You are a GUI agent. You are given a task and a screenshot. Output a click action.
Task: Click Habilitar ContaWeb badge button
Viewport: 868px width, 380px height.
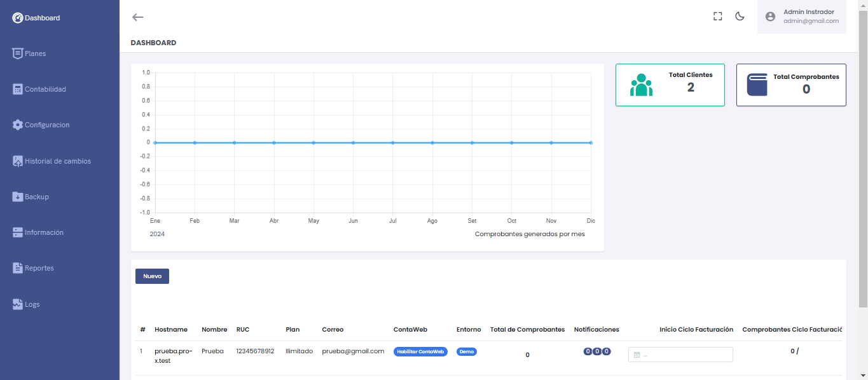point(420,351)
